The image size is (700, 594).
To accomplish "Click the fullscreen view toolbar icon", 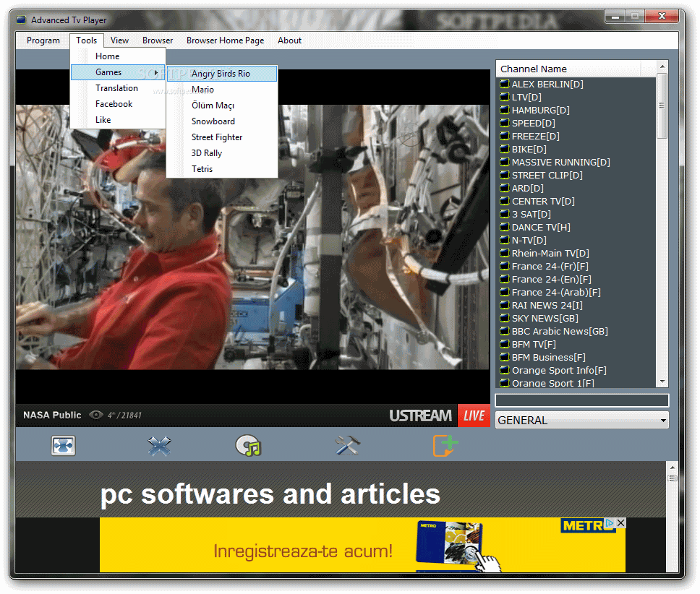I will 63,445.
